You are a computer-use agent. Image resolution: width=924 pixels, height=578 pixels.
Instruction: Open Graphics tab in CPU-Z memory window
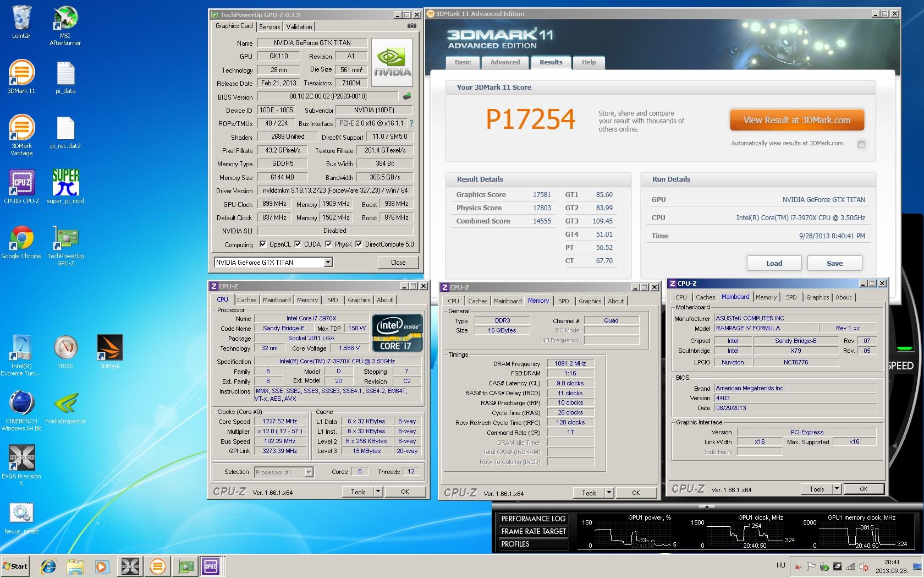(590, 301)
